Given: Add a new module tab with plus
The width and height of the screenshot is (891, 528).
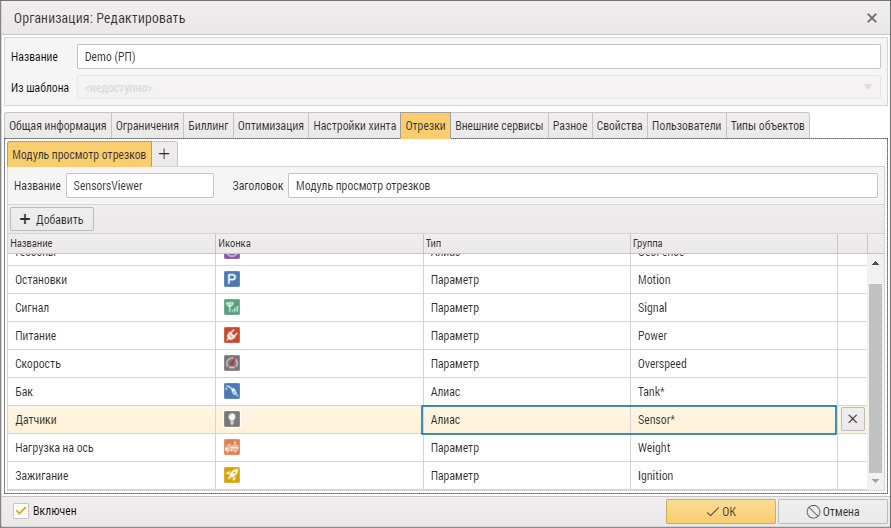Looking at the screenshot, I should click(x=164, y=154).
